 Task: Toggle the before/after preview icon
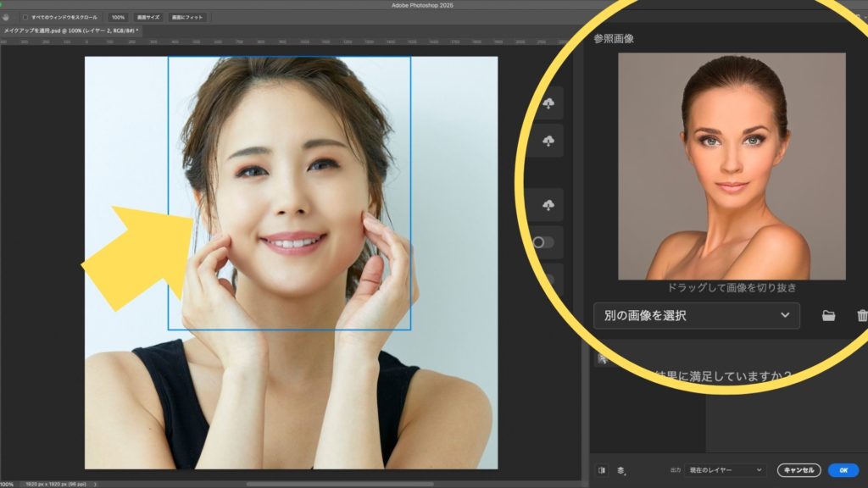pyautogui.click(x=602, y=469)
